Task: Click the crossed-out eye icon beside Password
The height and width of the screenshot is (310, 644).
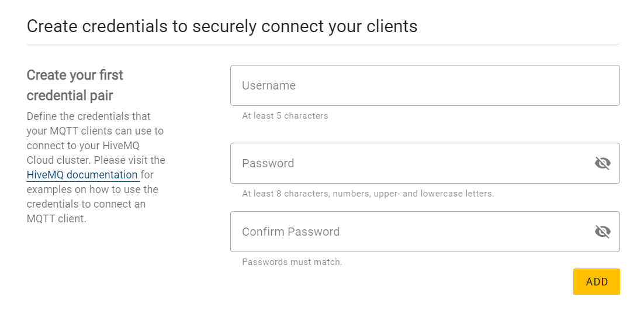Action: (603, 163)
